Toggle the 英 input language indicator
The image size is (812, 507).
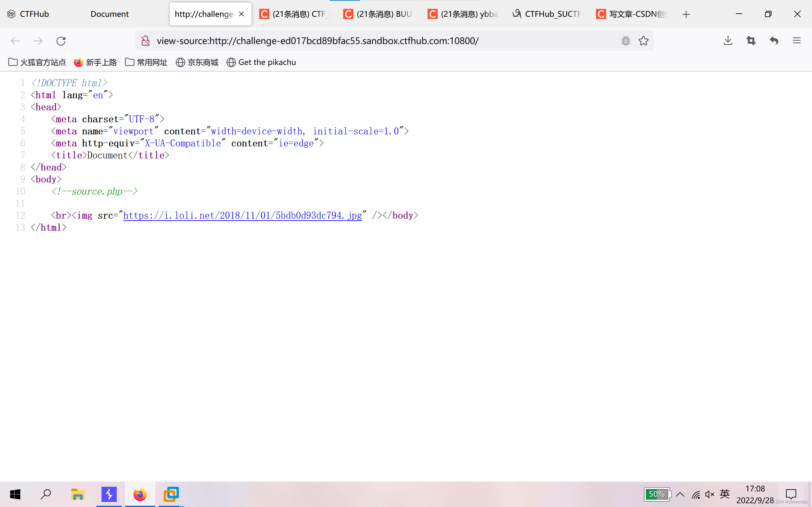click(x=725, y=494)
